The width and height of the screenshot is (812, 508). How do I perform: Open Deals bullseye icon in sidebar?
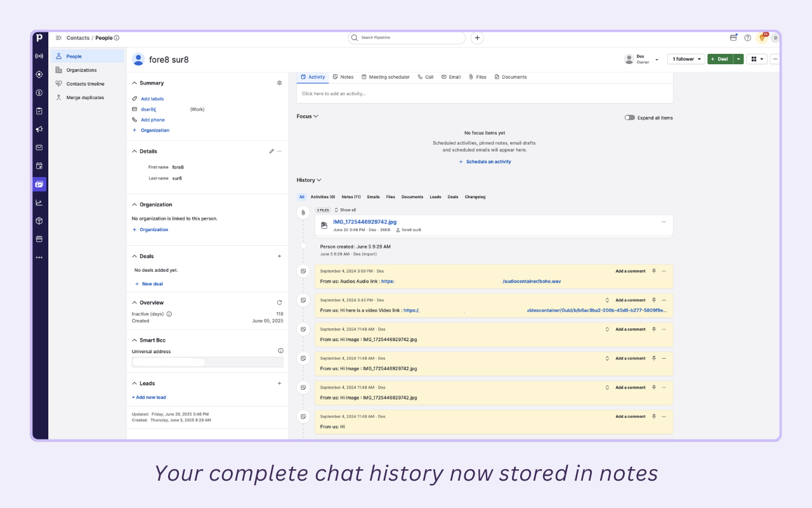39,74
